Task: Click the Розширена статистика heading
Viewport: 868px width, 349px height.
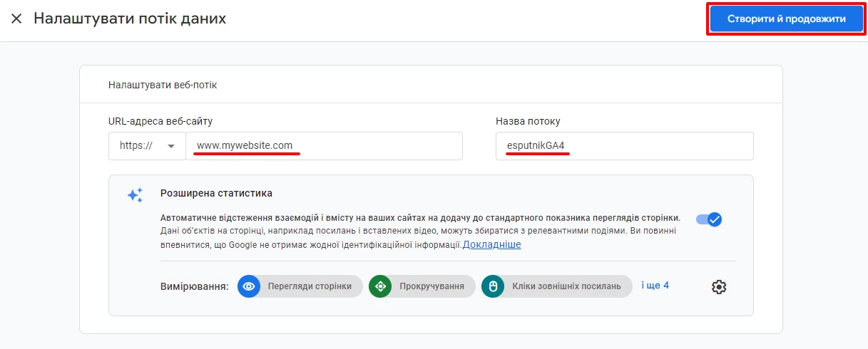Action: (x=216, y=193)
